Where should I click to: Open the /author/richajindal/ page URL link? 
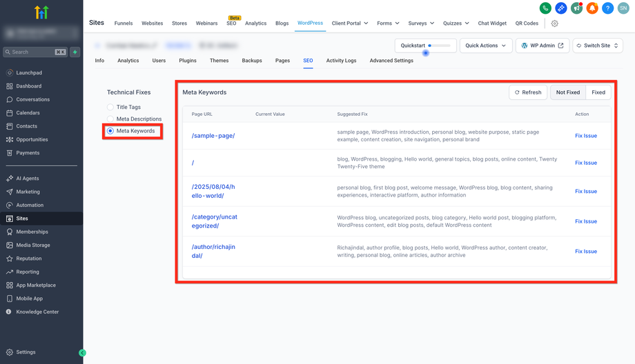pos(213,251)
